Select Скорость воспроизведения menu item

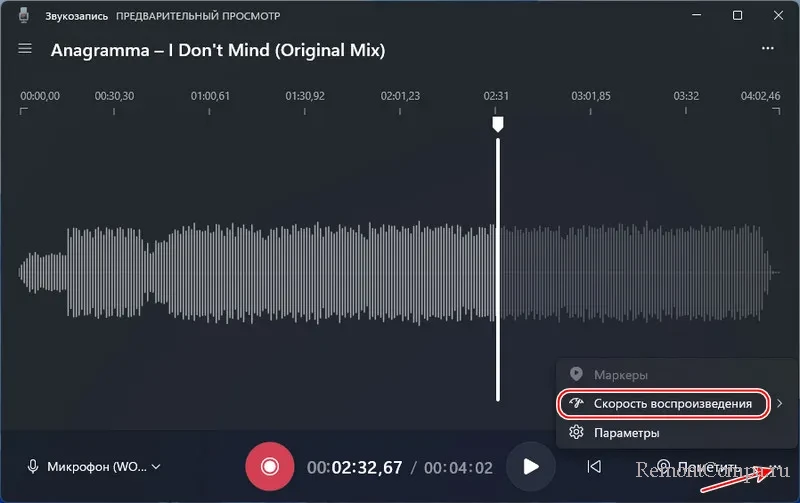(x=672, y=403)
